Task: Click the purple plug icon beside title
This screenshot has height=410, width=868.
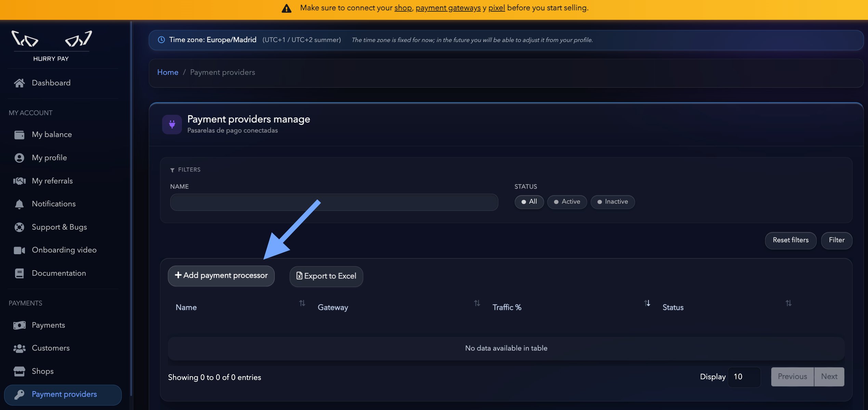Action: [x=172, y=124]
